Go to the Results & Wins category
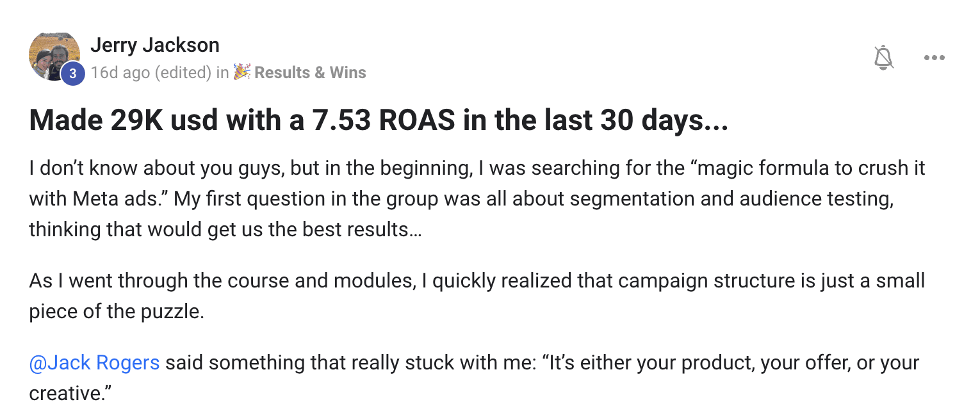 pos(310,72)
